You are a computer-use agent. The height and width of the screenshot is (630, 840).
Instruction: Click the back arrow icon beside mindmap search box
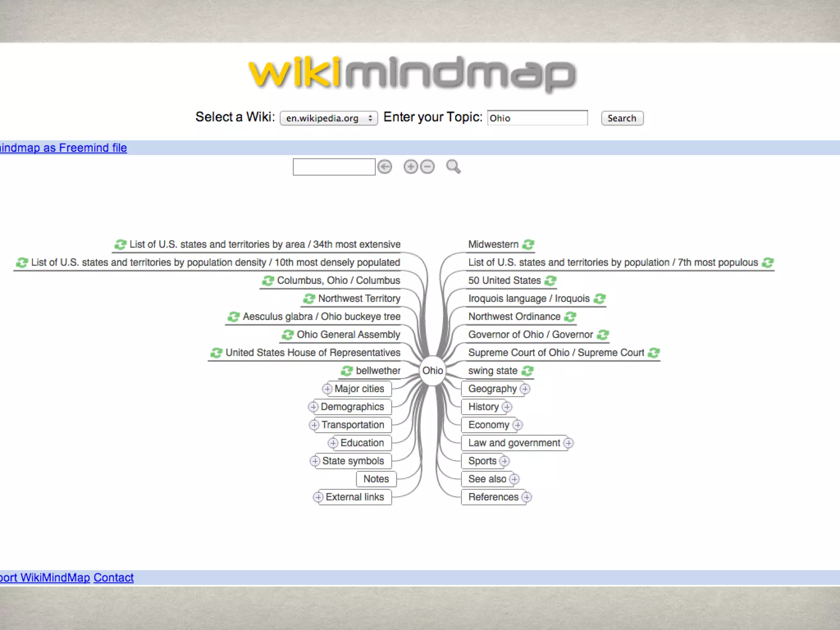coord(385,167)
